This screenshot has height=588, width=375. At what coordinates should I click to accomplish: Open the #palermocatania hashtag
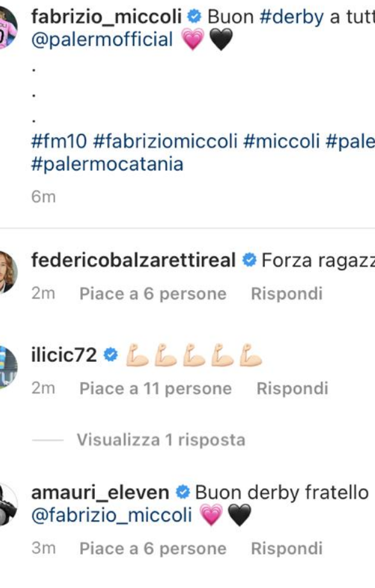[106, 164]
